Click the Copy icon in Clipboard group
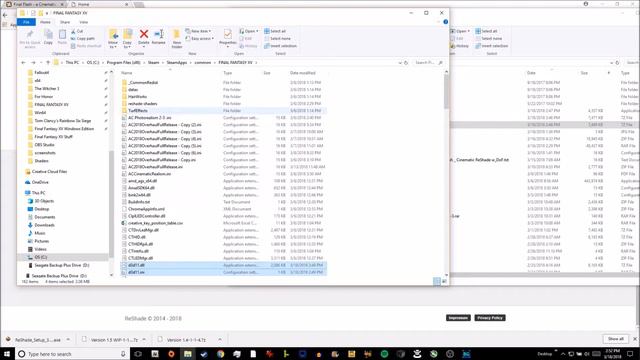Screen dimensions: 640x360 pos(48,35)
